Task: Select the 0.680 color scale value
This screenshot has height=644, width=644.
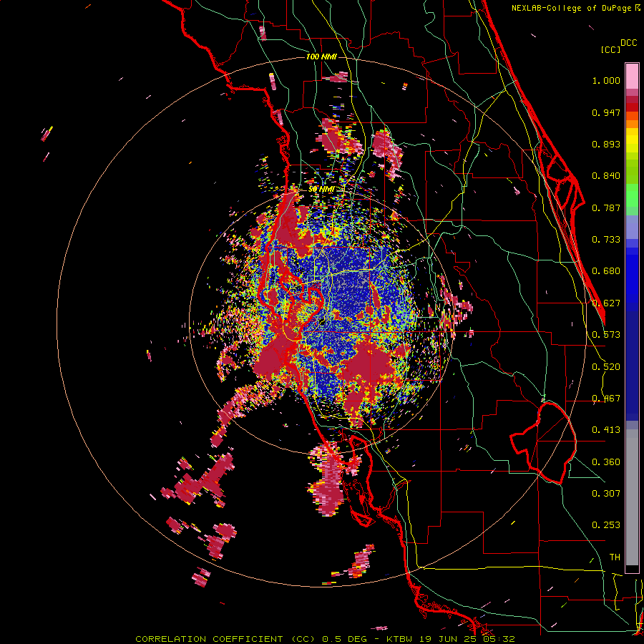Action: pyautogui.click(x=606, y=271)
